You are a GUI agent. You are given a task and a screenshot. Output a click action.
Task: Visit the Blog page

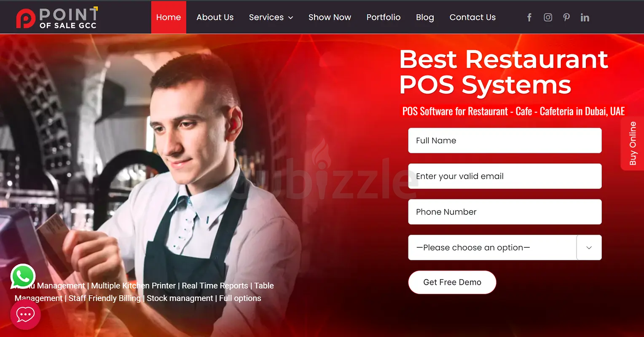[x=425, y=17]
